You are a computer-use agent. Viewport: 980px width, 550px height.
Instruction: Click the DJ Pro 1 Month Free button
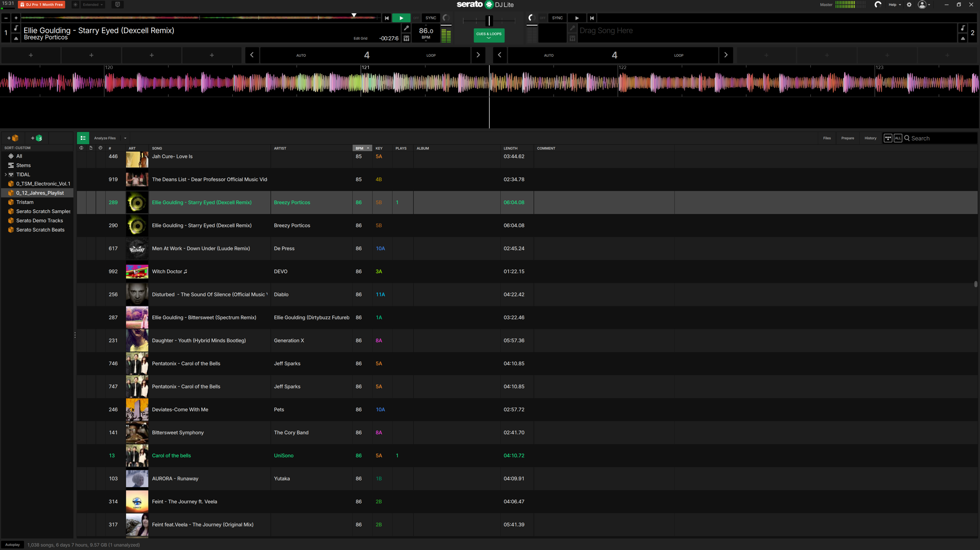[41, 5]
